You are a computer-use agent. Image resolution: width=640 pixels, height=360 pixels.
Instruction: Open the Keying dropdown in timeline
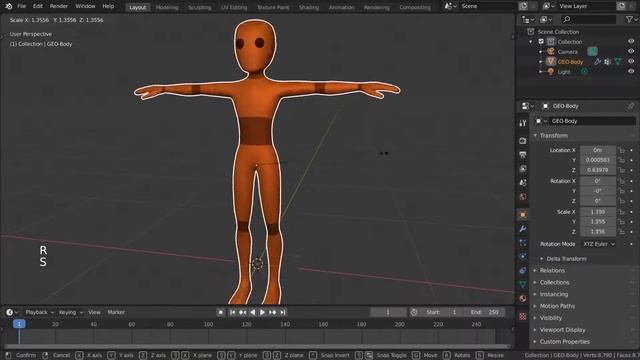tap(71, 312)
